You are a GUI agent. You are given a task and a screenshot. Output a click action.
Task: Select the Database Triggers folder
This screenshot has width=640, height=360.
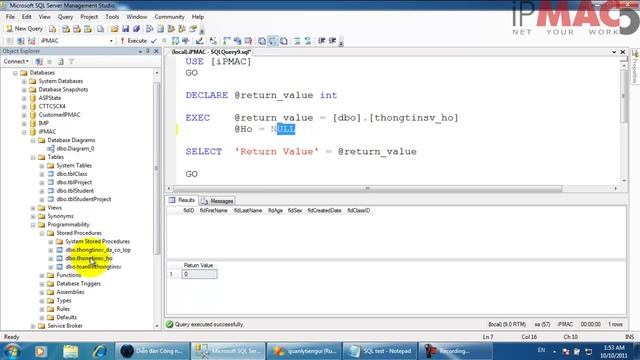[x=78, y=284]
